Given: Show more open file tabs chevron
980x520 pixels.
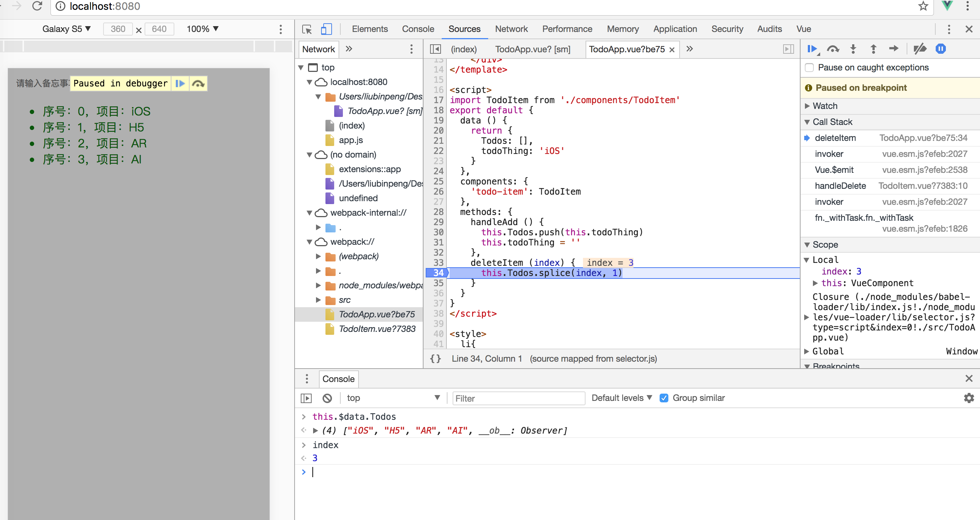Looking at the screenshot, I should (x=689, y=49).
